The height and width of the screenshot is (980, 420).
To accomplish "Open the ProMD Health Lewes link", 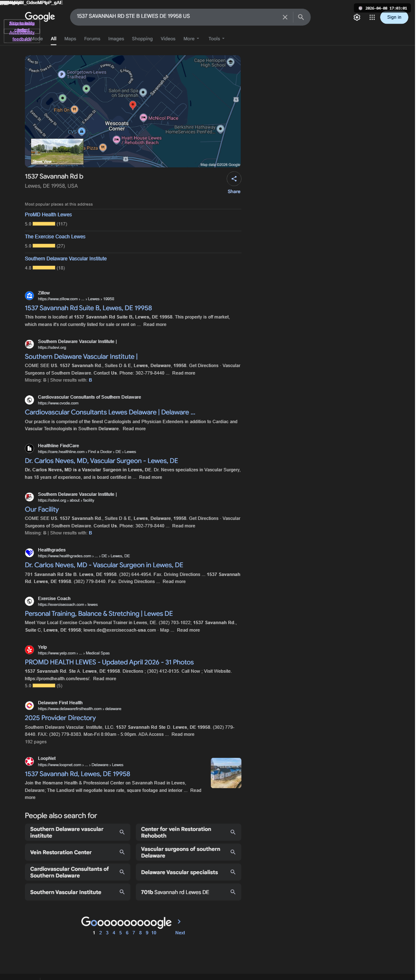I will (x=48, y=215).
